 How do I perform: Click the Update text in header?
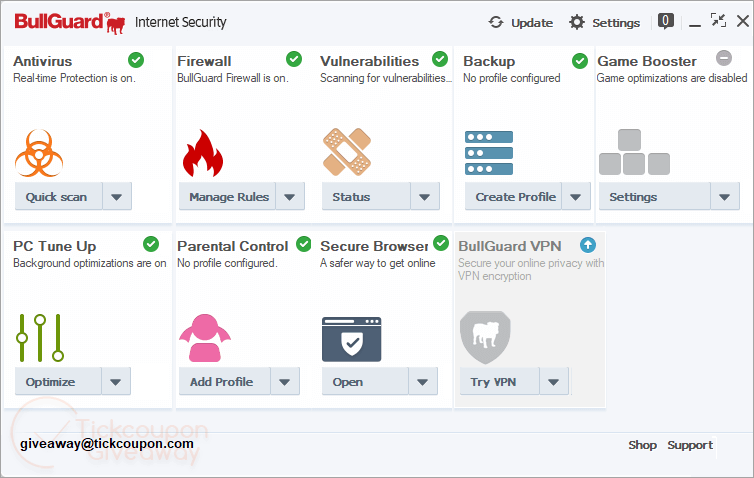pos(532,23)
